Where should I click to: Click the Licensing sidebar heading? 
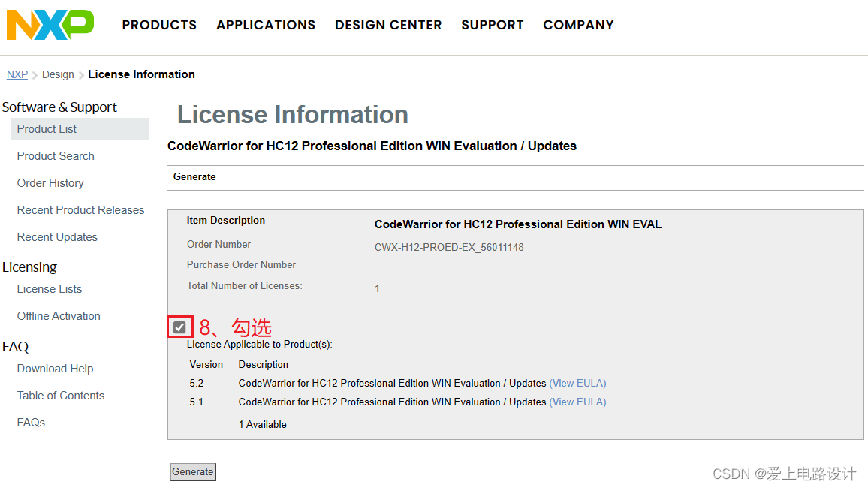tap(29, 267)
